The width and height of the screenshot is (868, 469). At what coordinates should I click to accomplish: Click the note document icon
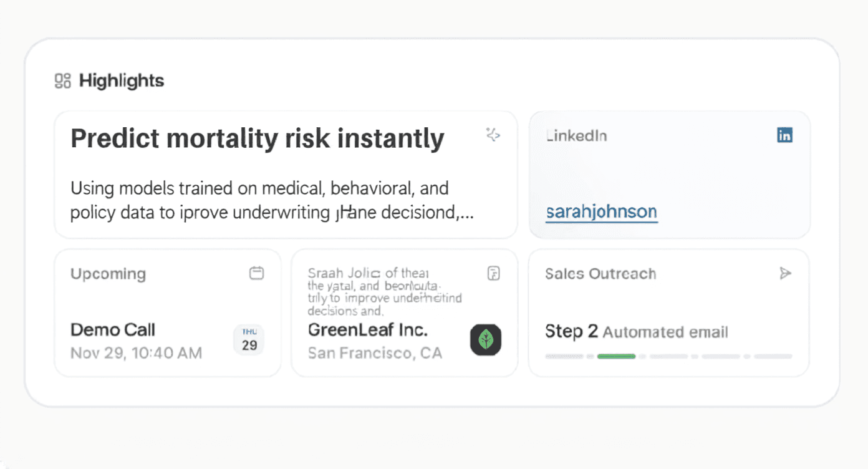pos(493,273)
